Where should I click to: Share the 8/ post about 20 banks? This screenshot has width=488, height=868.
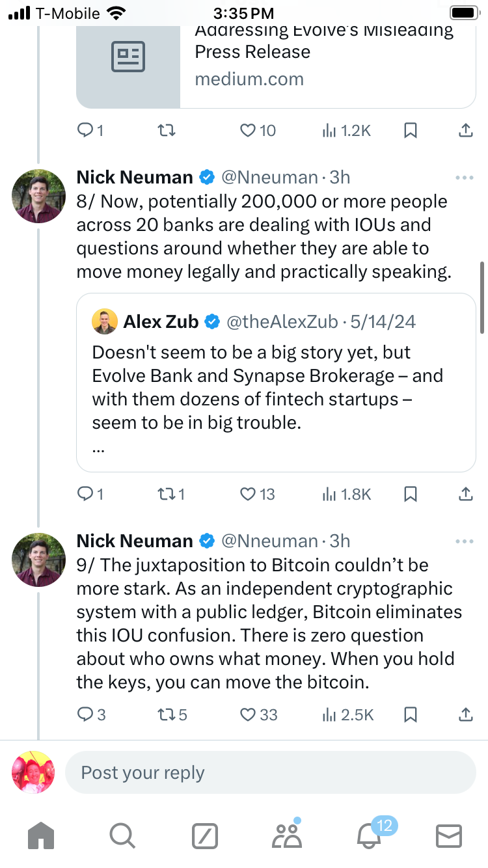point(465,495)
